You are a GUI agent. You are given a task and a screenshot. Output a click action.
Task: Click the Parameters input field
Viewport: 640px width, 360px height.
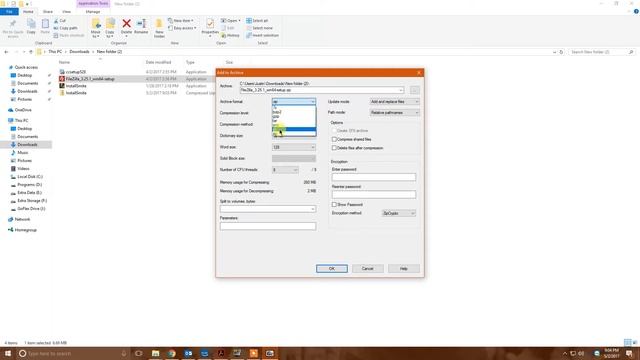tap(268, 226)
